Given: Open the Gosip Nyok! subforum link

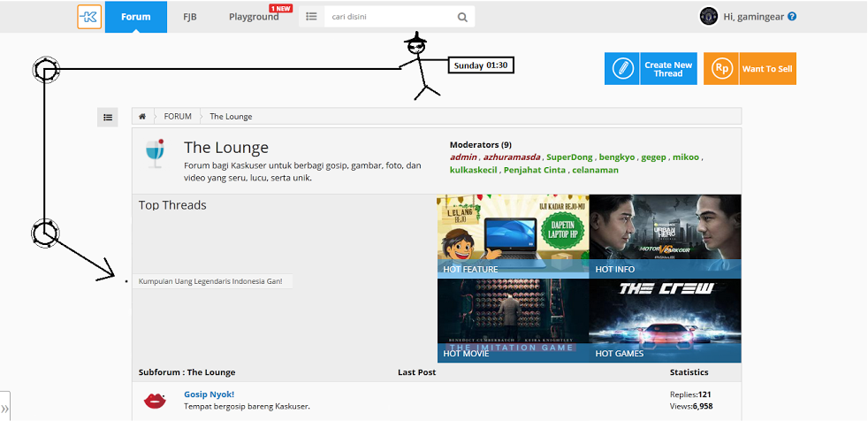Looking at the screenshot, I should (x=209, y=394).
